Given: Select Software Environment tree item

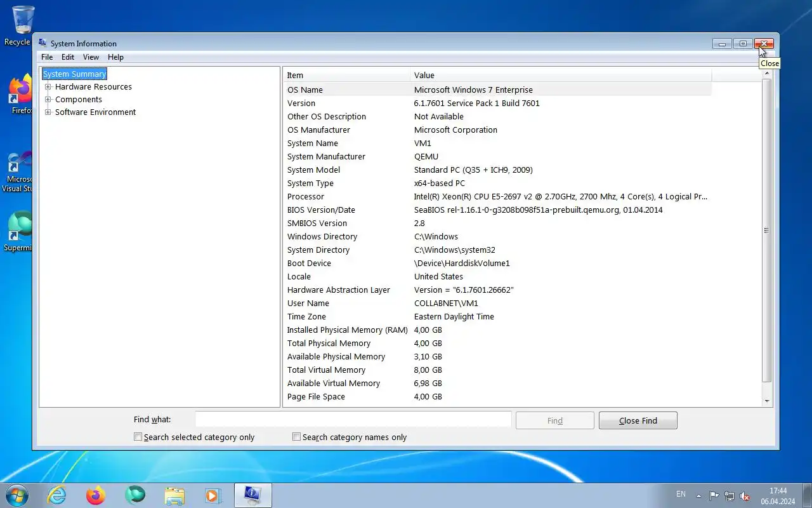Looking at the screenshot, I should 95,112.
